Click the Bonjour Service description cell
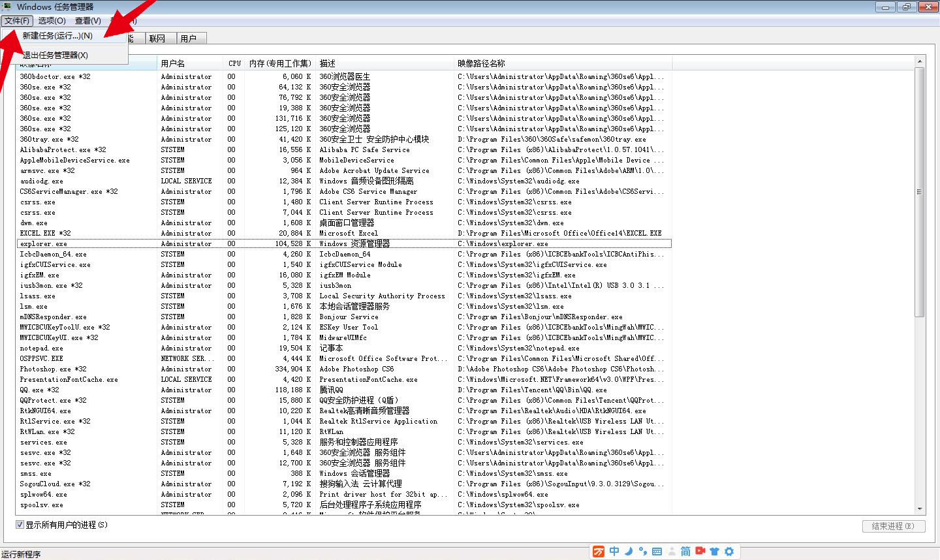Viewport: 940px width, 560px height. click(x=349, y=317)
